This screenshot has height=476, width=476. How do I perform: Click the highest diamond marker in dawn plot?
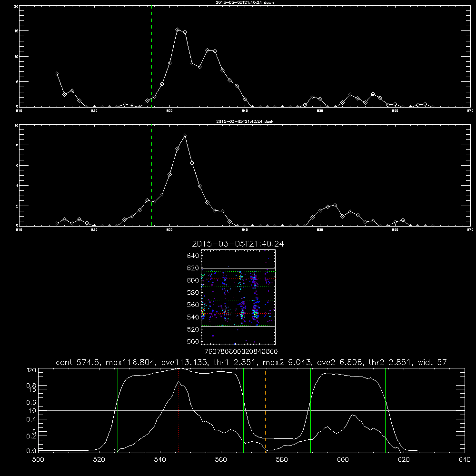coord(177,30)
